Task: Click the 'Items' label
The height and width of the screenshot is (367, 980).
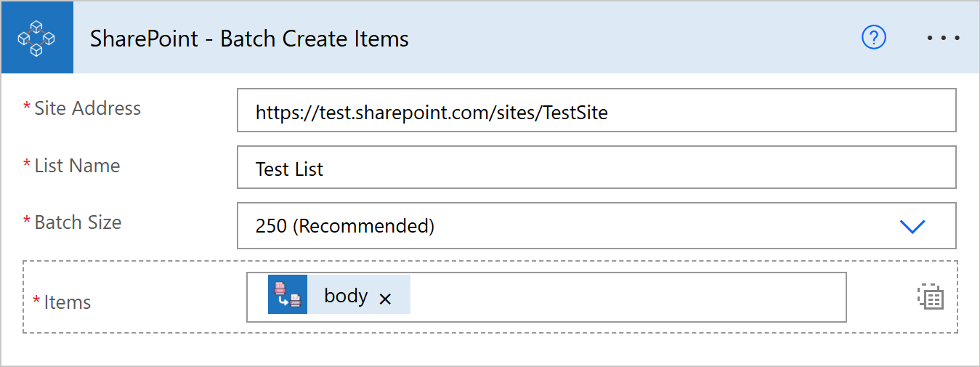Action: [68, 302]
